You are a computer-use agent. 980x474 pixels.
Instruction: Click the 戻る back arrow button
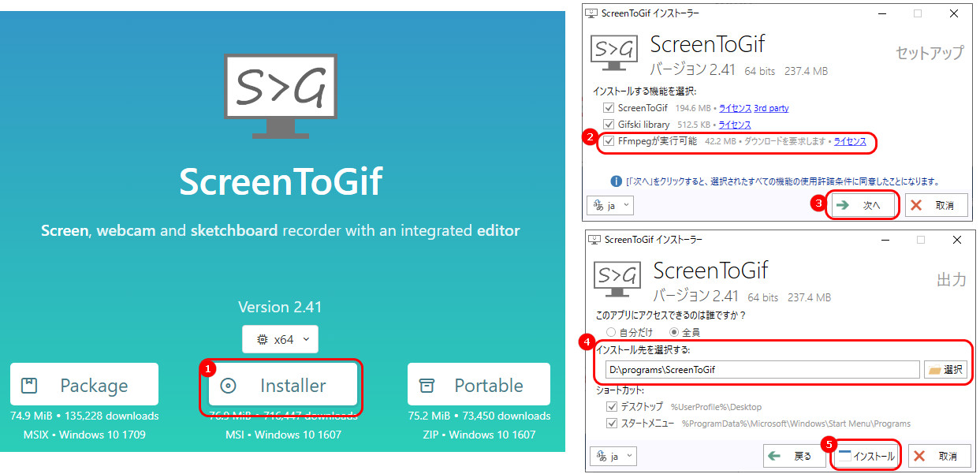click(x=793, y=456)
